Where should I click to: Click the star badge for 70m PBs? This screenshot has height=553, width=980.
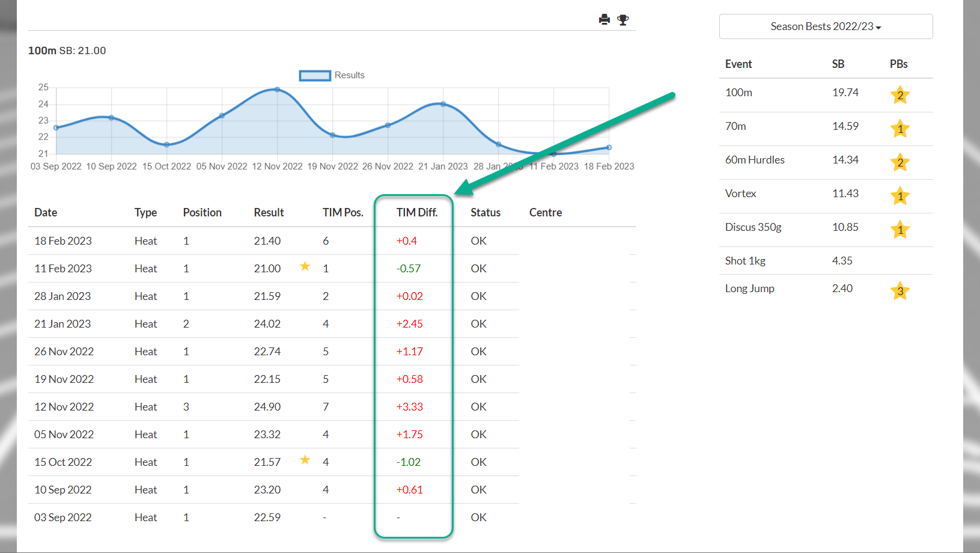pyautogui.click(x=900, y=129)
